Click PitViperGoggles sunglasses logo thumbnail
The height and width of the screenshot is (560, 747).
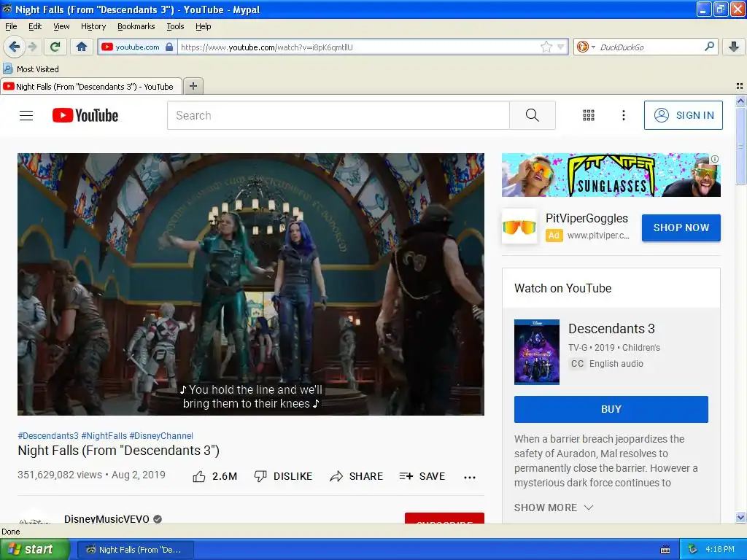[519, 226]
